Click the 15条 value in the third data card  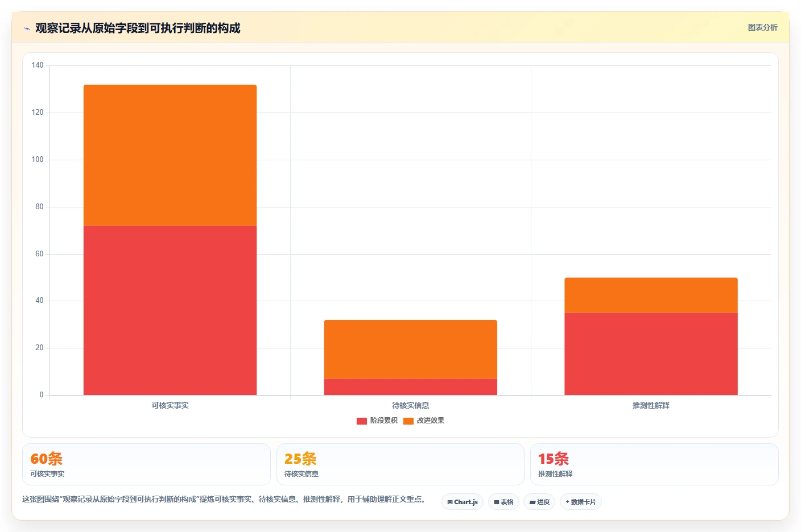coord(554,459)
